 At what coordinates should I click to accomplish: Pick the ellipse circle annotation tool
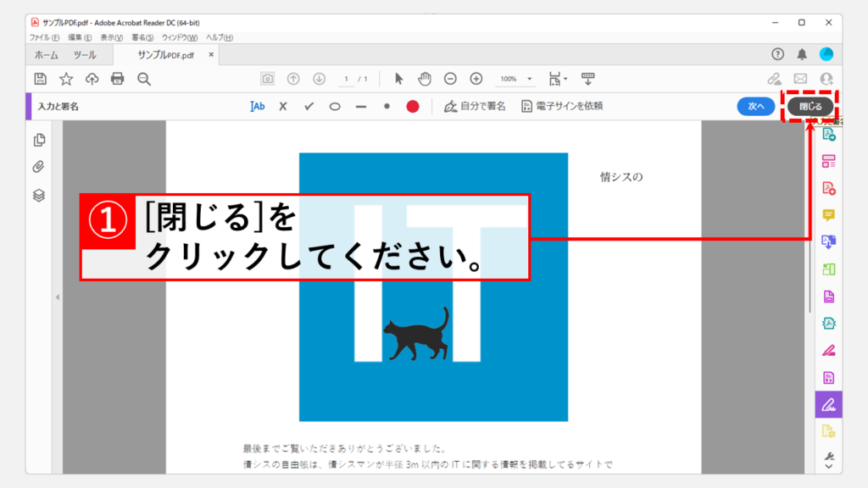pyautogui.click(x=335, y=106)
